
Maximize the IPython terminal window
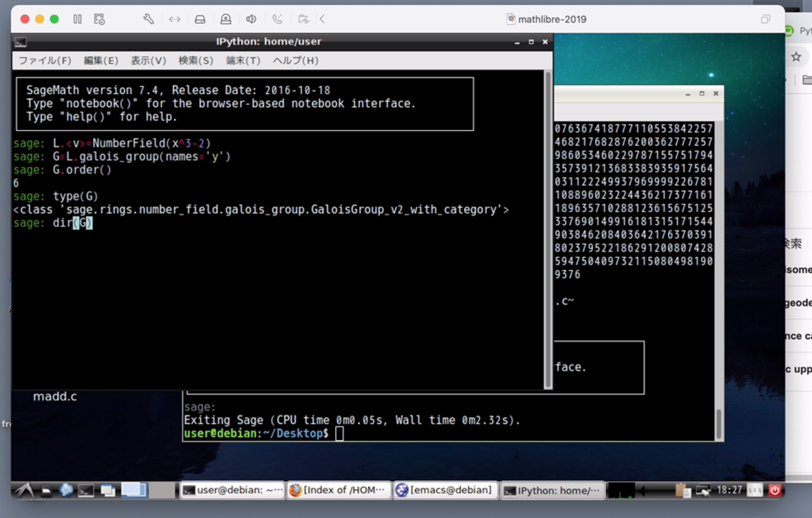531,42
